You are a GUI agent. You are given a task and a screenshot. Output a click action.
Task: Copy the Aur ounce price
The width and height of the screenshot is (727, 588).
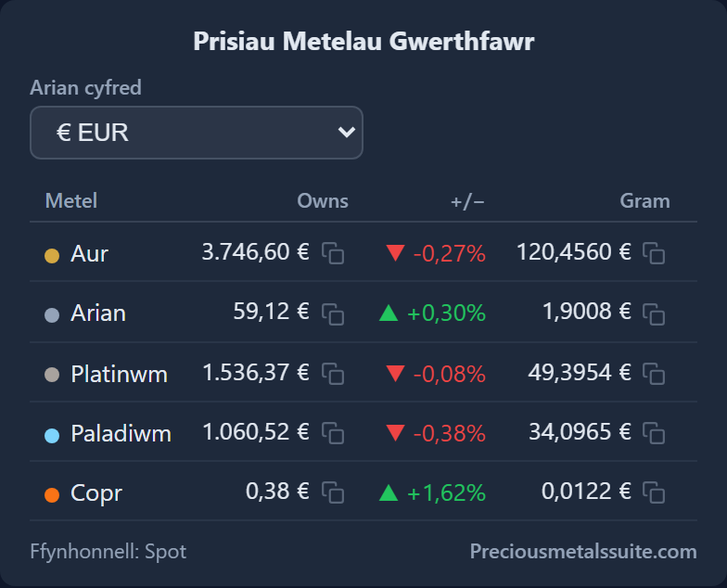333,253
